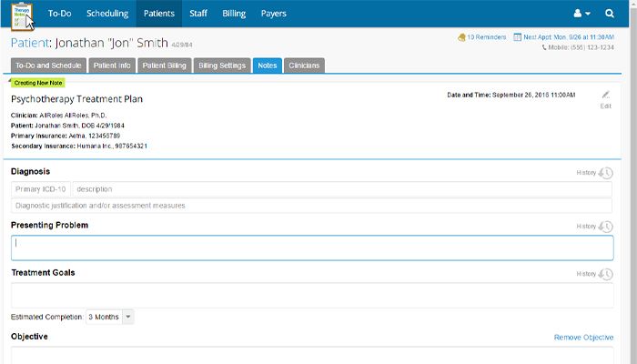
Task: Open the Scheduling menu
Action: pos(107,14)
